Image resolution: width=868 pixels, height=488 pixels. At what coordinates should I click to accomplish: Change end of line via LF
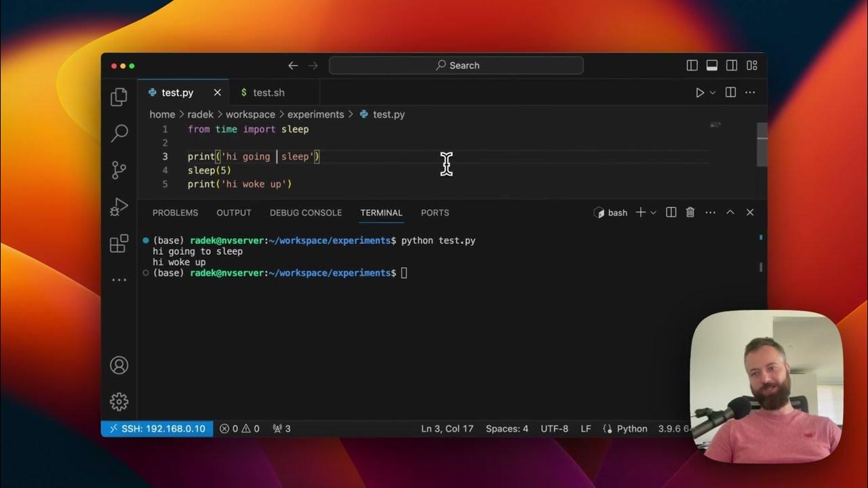click(x=586, y=429)
